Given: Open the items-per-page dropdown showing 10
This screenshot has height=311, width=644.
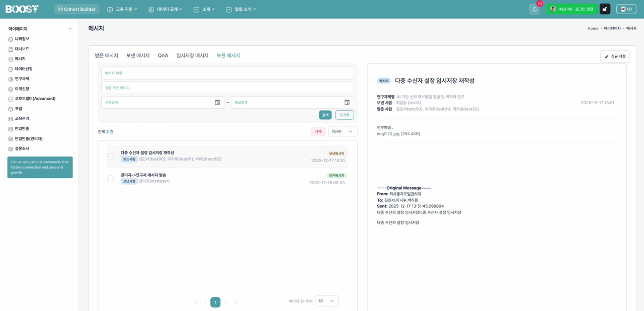Looking at the screenshot, I should point(327,301).
